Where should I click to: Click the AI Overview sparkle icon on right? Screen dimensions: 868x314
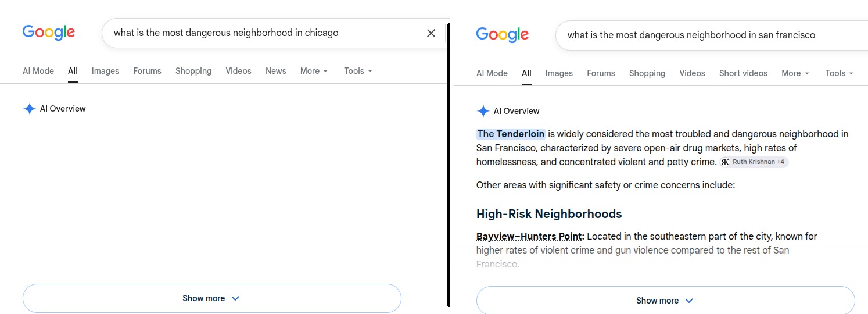click(483, 111)
